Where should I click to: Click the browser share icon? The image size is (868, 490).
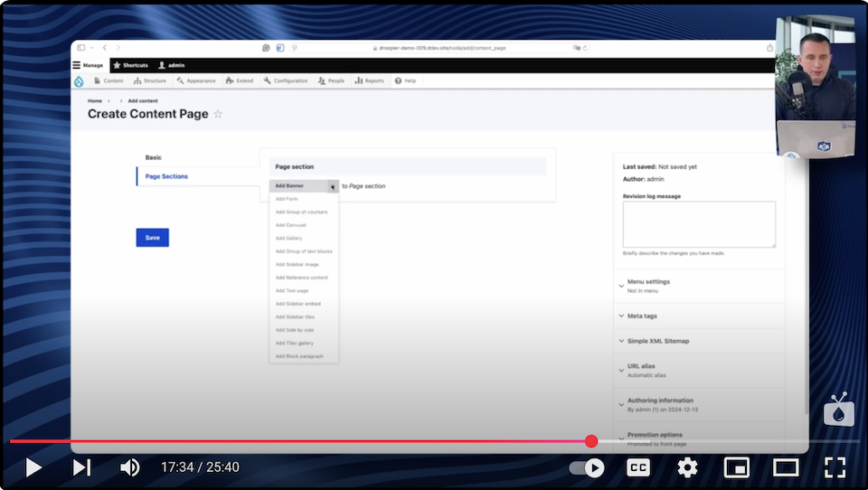pyautogui.click(x=770, y=48)
